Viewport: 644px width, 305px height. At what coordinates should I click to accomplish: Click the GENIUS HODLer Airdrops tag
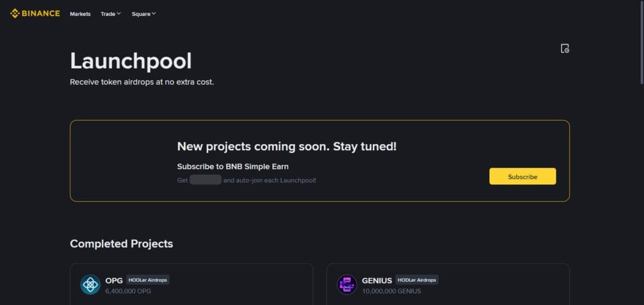point(417,280)
